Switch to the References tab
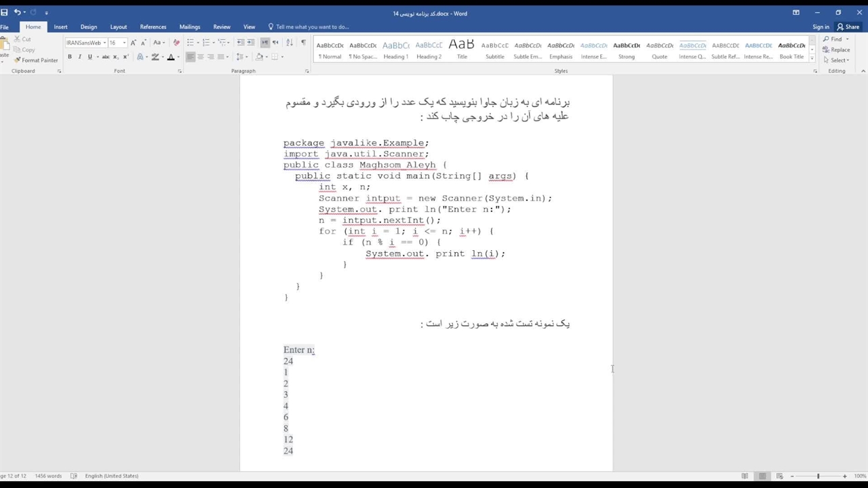Image resolution: width=868 pixels, height=488 pixels. 153,27
